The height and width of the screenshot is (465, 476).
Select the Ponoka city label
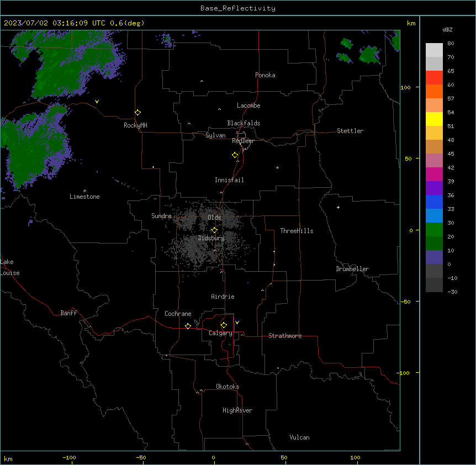(x=265, y=75)
